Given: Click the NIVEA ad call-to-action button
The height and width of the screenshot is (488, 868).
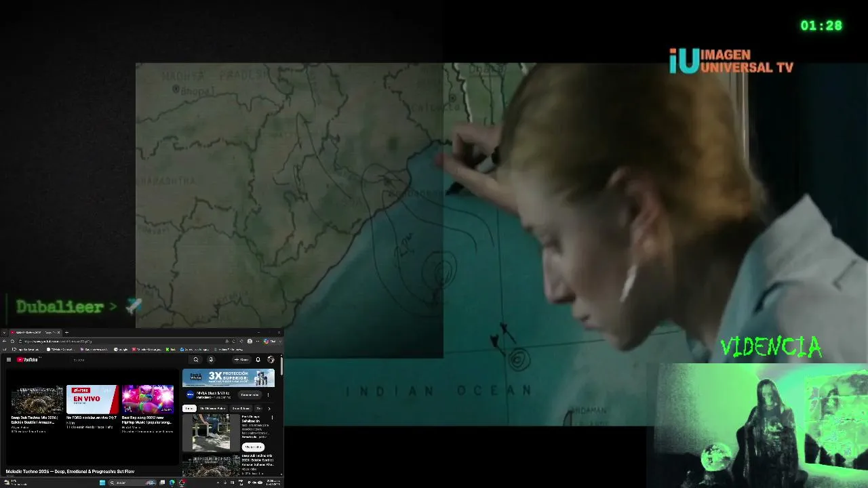Looking at the screenshot, I should [250, 394].
